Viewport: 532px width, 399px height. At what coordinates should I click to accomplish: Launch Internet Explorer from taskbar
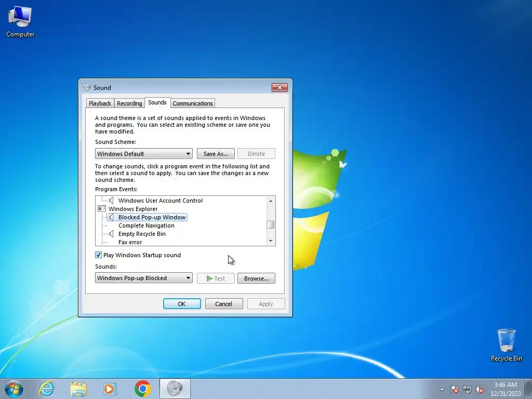pos(46,389)
